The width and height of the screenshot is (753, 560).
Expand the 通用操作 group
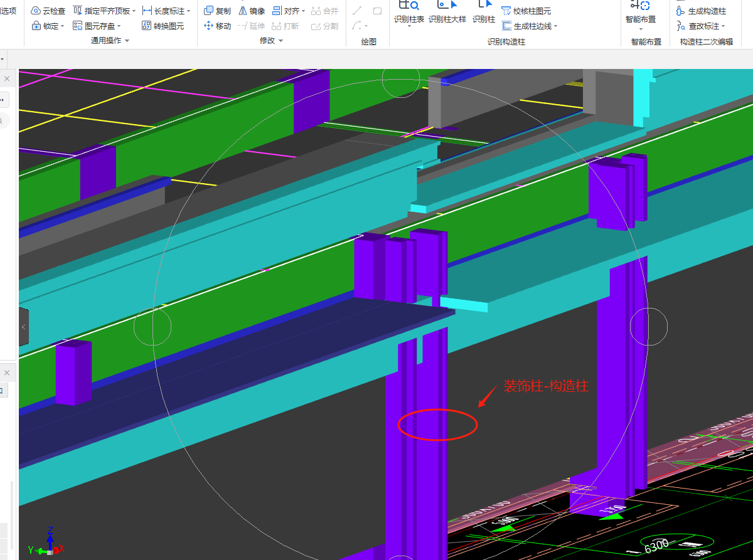pyautogui.click(x=110, y=41)
